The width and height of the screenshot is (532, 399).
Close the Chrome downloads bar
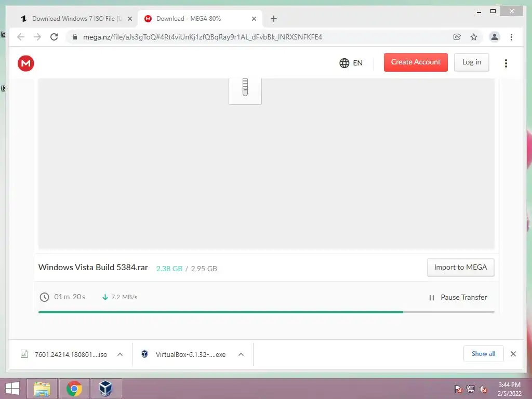point(513,354)
